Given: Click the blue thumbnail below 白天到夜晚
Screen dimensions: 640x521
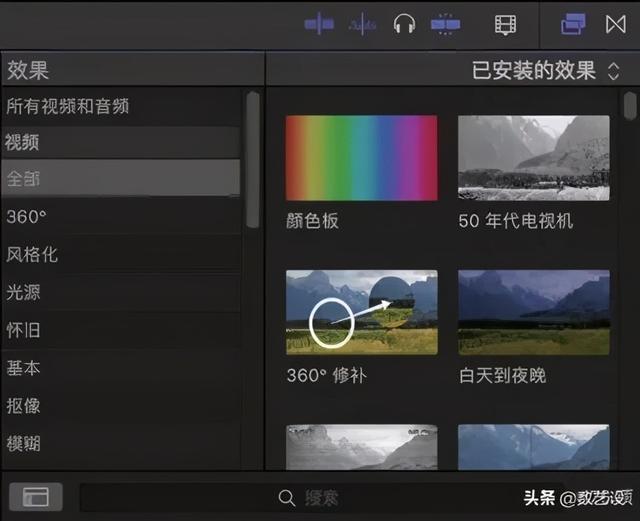Looking at the screenshot, I should (x=533, y=447).
